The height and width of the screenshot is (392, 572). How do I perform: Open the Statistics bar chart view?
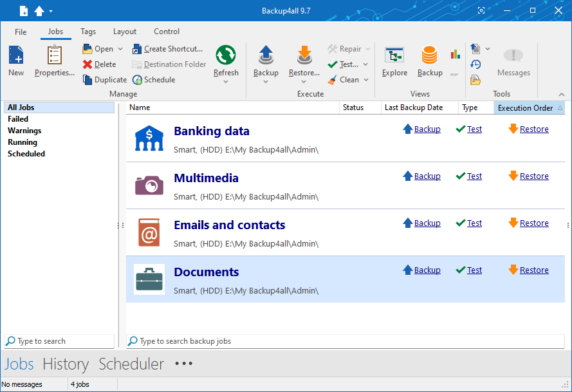pos(456,54)
